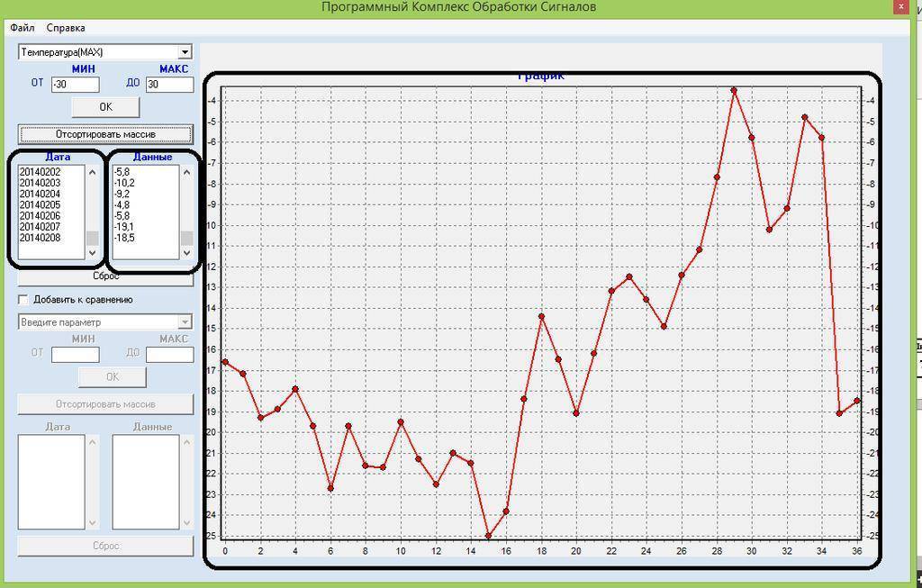This screenshot has height=588, width=922.
Task: Open the Файл menu
Action: [22, 28]
